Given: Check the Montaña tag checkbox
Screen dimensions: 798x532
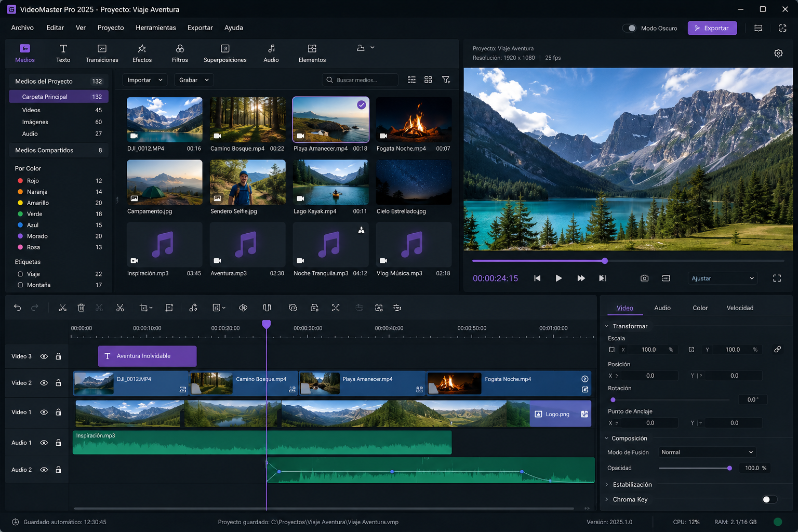Looking at the screenshot, I should (x=20, y=285).
